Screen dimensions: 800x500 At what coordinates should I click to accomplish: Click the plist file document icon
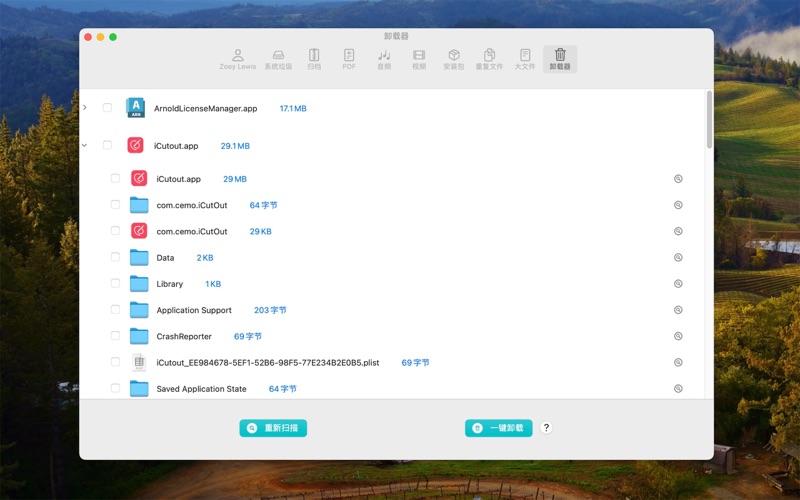[139, 362]
